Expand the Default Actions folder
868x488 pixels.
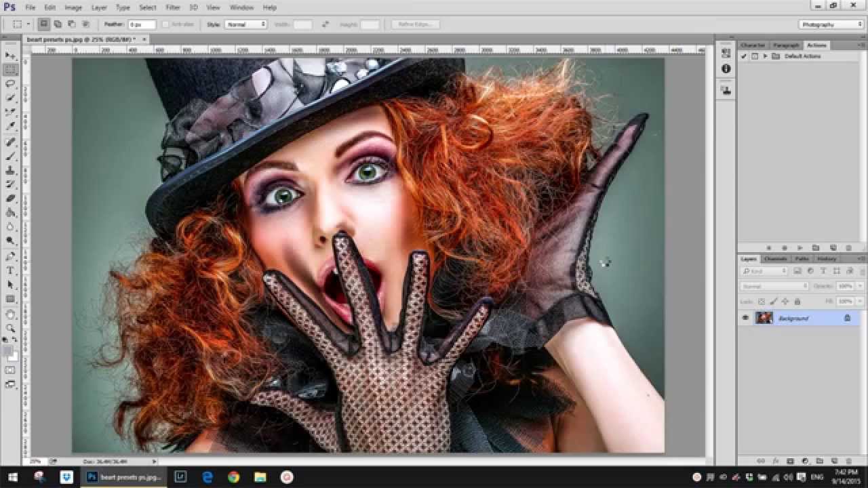(765, 56)
